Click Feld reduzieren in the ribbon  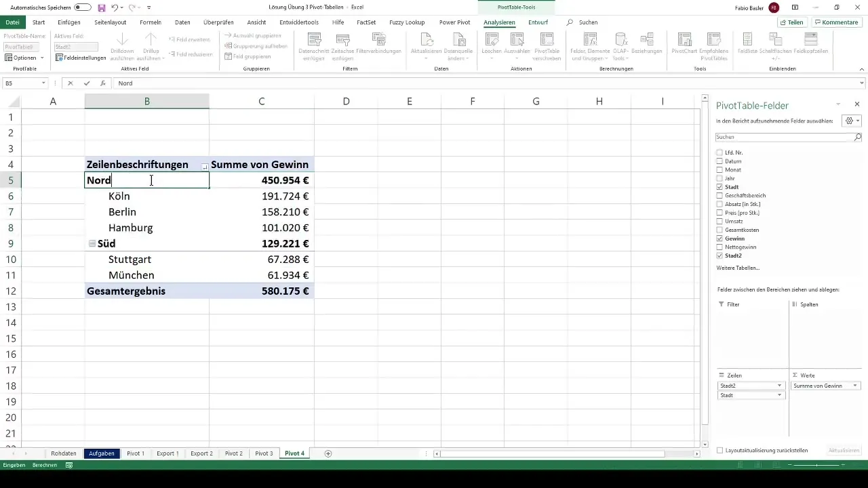191,54
